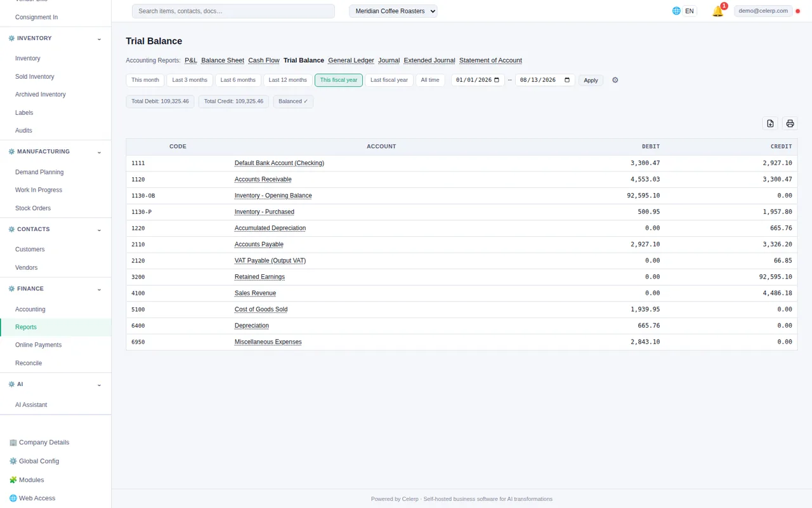
Task: Switch to Balance Sheet report tab
Action: [223, 60]
